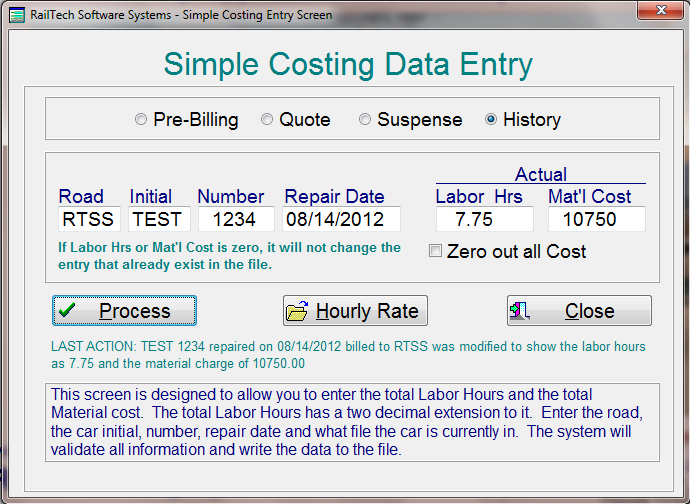690x504 pixels.
Task: Open the Hourly Rate dialog
Action: pyautogui.click(x=355, y=311)
